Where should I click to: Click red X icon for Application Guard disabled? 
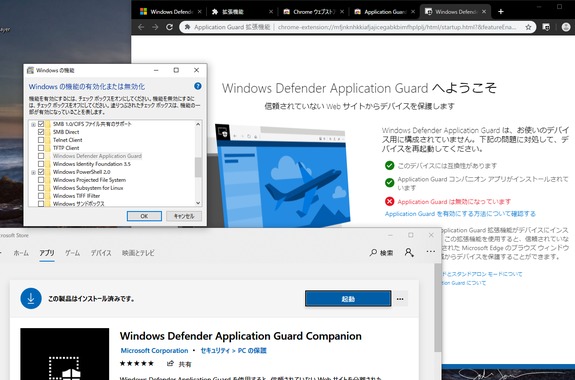389,201
